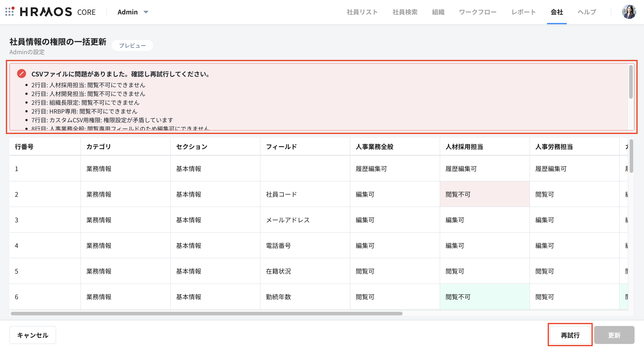Click the 再試行 button
The height and width of the screenshot is (348, 644).
(x=570, y=335)
